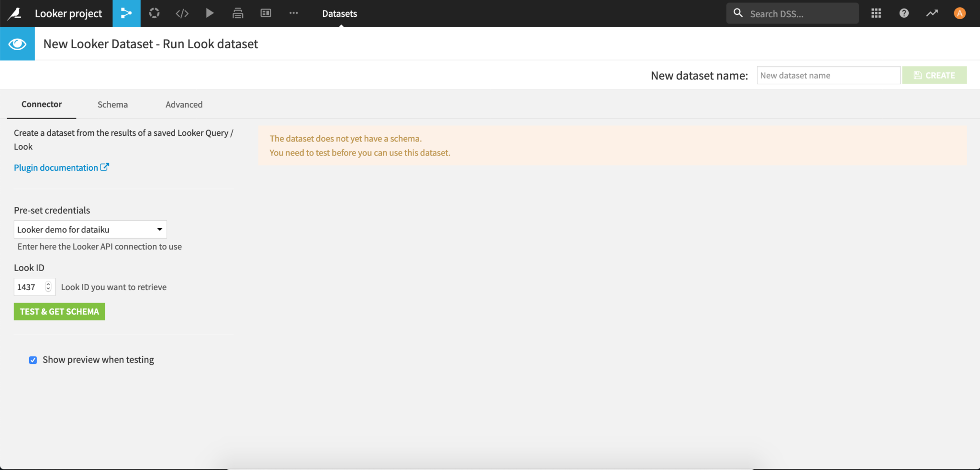
Task: Switch to the Schema tab
Action: pos(112,104)
